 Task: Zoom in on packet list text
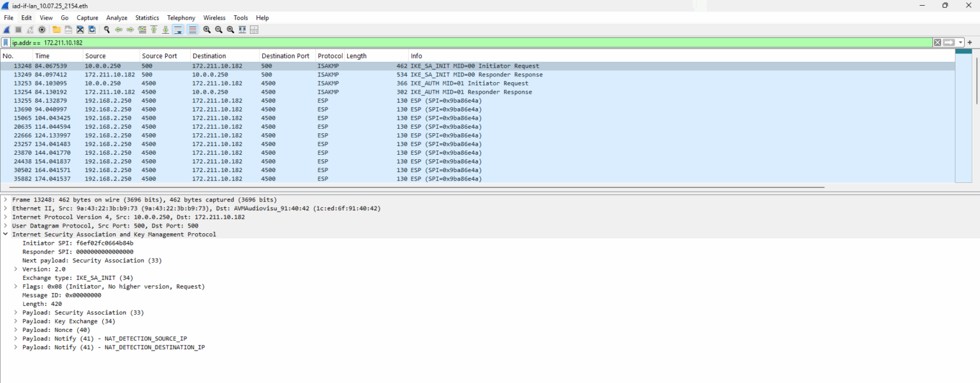click(207, 29)
